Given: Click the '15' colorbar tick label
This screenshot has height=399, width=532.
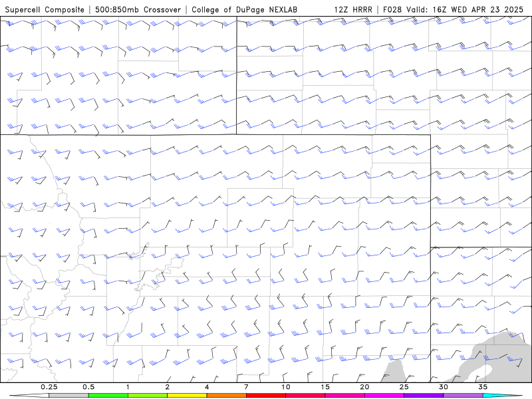Looking at the screenshot, I should click(x=325, y=387).
